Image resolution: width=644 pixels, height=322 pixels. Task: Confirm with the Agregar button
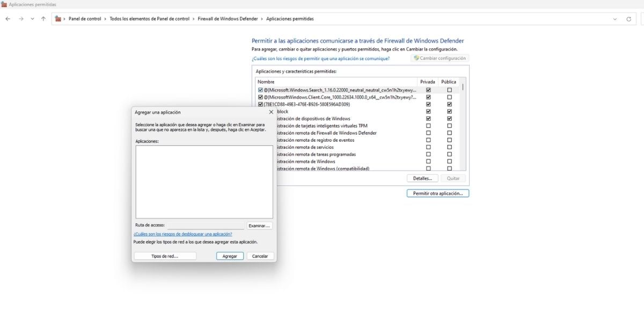(x=230, y=257)
